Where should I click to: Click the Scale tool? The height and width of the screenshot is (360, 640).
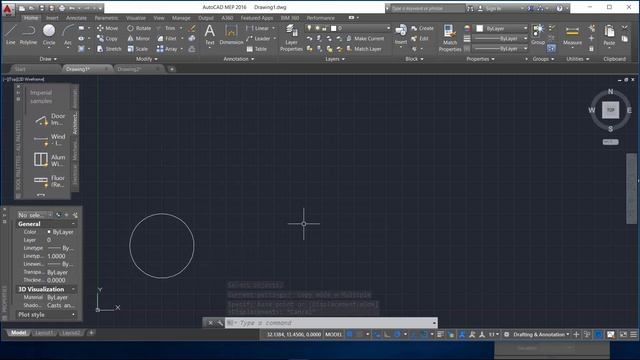click(x=138, y=49)
